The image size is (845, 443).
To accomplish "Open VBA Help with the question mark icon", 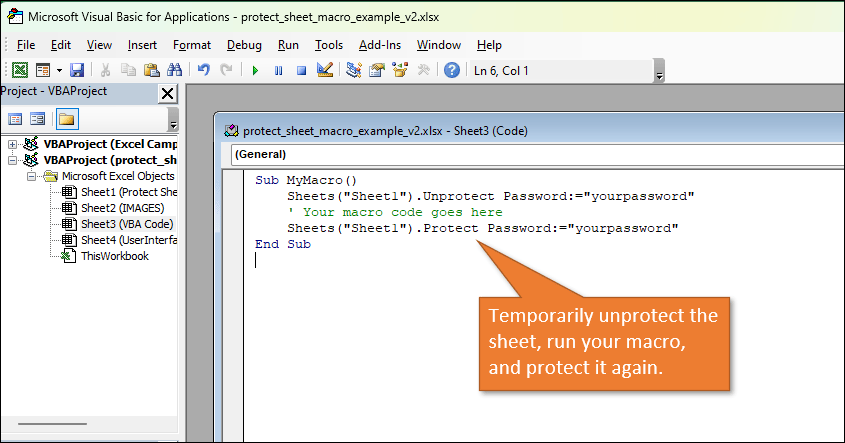I will click(x=452, y=70).
